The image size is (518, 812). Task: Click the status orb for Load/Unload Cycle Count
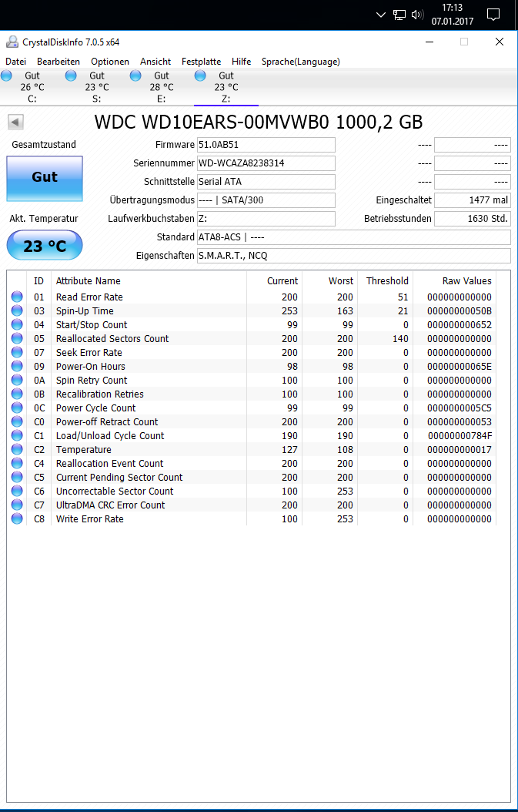click(x=17, y=435)
